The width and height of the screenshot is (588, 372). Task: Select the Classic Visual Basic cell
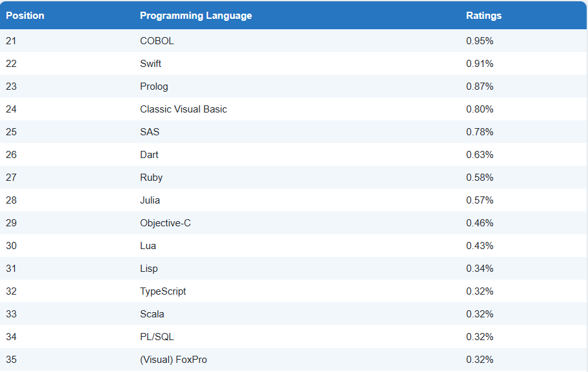(183, 109)
